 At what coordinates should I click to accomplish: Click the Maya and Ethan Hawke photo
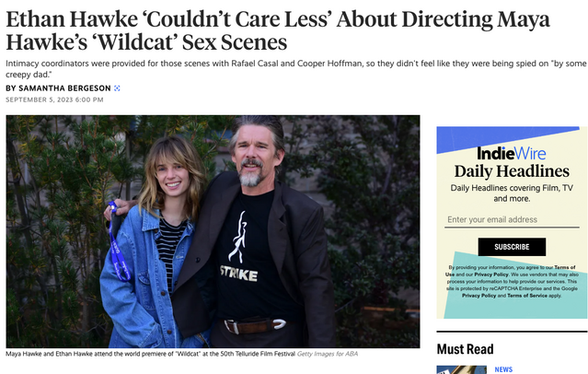click(x=213, y=231)
